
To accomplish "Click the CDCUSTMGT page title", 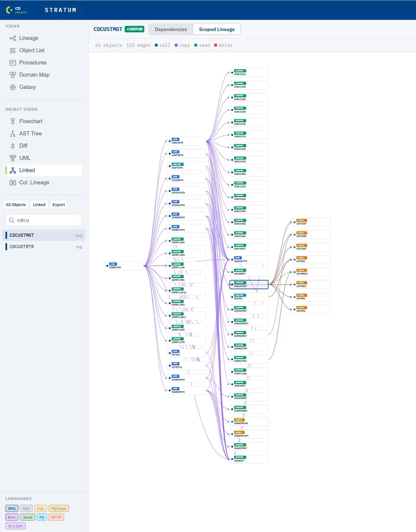I will 108,29.
